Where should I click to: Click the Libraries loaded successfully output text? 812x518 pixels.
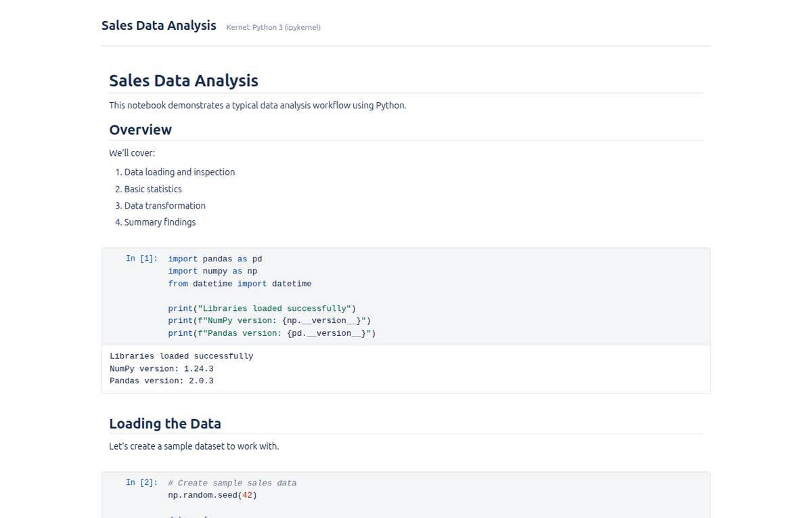[x=181, y=355]
